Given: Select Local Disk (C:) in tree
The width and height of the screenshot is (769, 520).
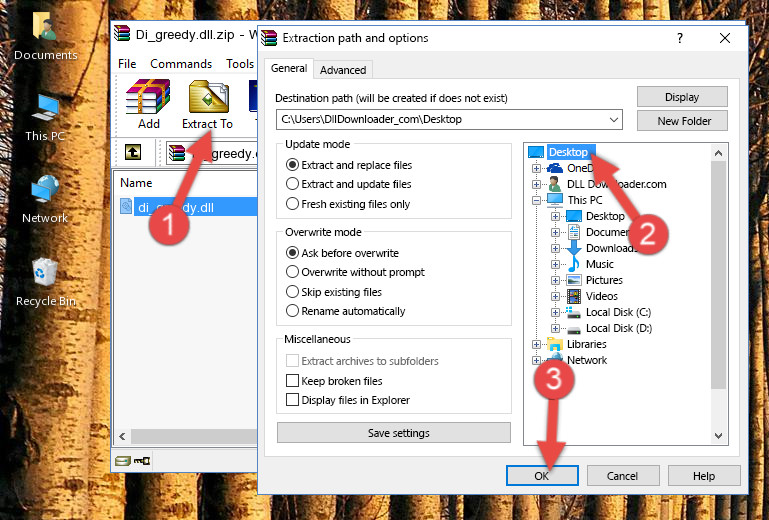Looking at the screenshot, I should pos(618,312).
